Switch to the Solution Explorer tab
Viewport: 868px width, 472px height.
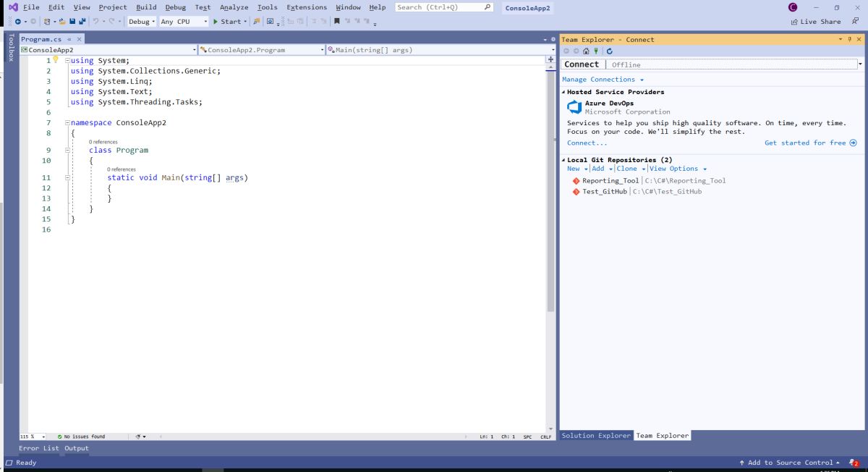(x=596, y=436)
